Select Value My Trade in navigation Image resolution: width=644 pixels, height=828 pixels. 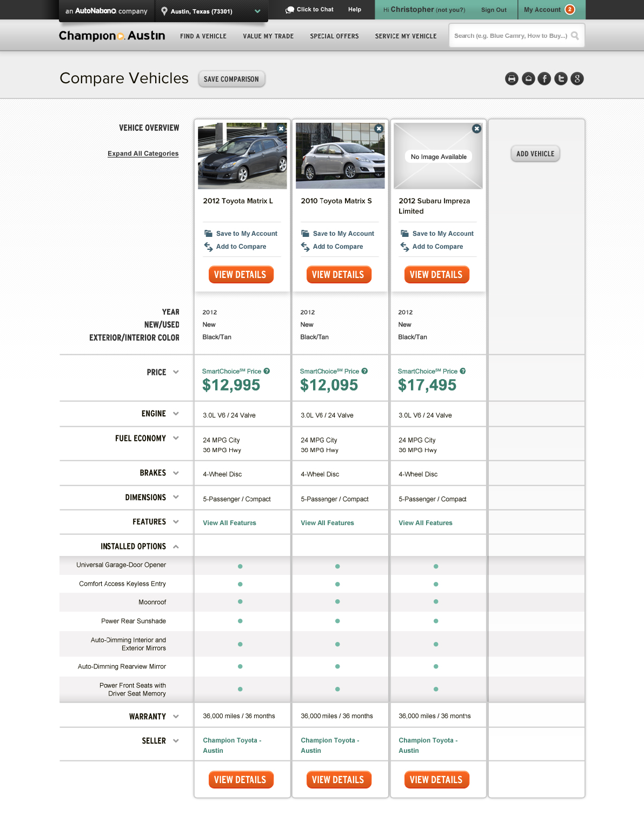click(x=268, y=36)
